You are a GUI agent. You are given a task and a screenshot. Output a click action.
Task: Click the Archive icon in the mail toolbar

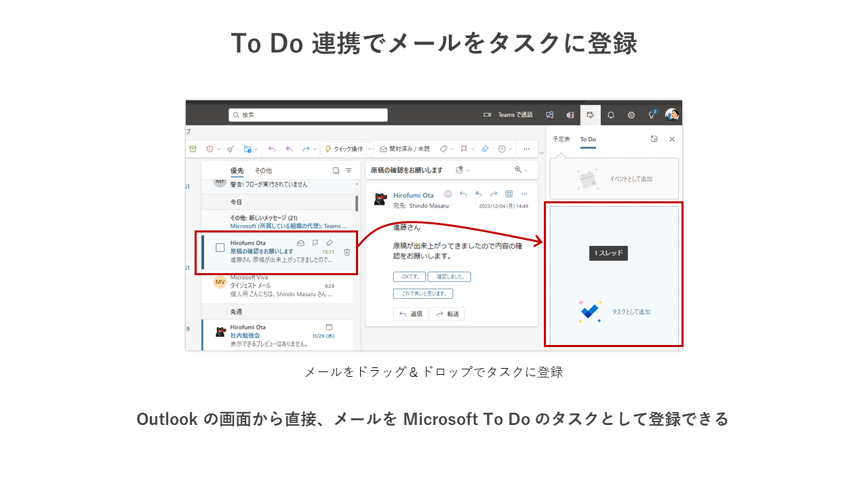193,149
